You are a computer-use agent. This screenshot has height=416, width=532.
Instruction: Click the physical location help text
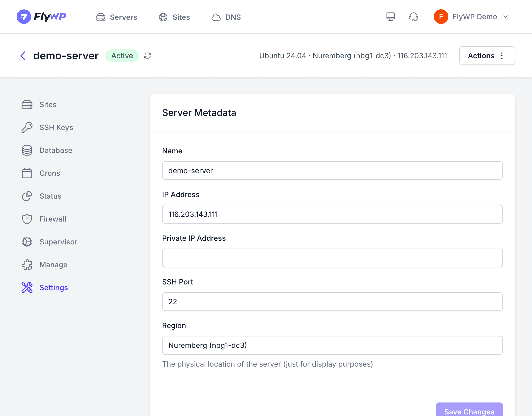(268, 364)
